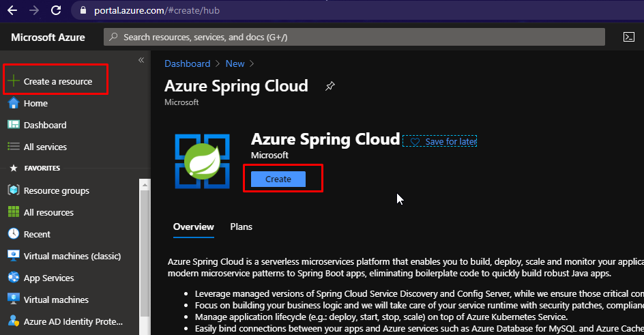Click the App Services globe icon
This screenshot has width=644, height=335.
[13, 278]
